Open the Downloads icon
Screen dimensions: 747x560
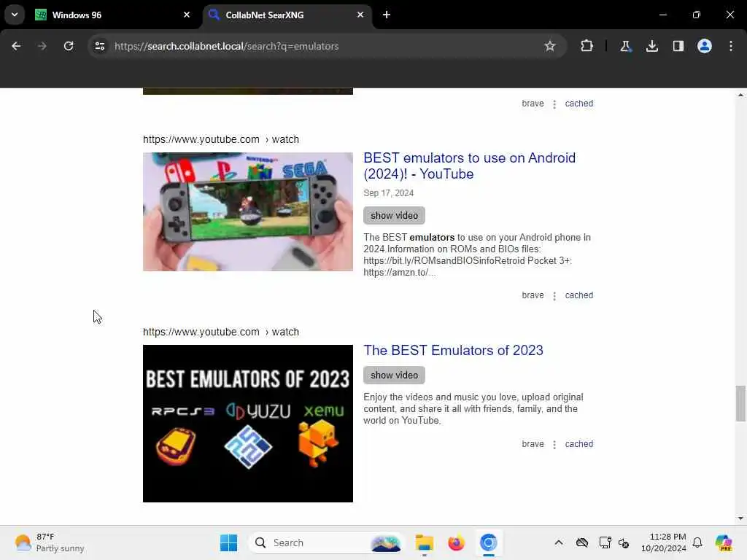click(x=651, y=46)
